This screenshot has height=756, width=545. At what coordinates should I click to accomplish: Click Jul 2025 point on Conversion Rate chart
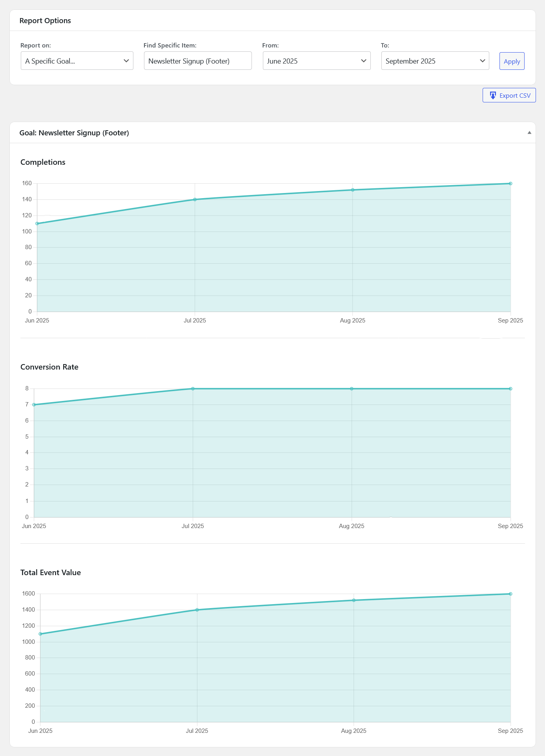[x=193, y=388]
